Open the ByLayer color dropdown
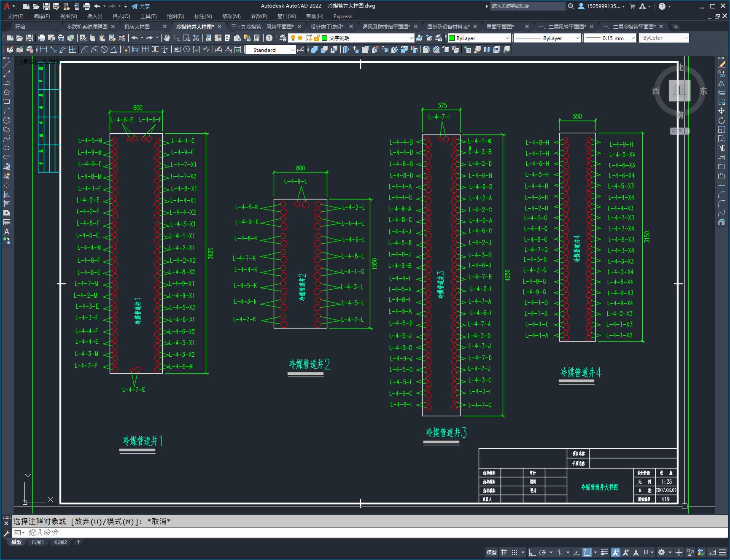 [x=479, y=38]
